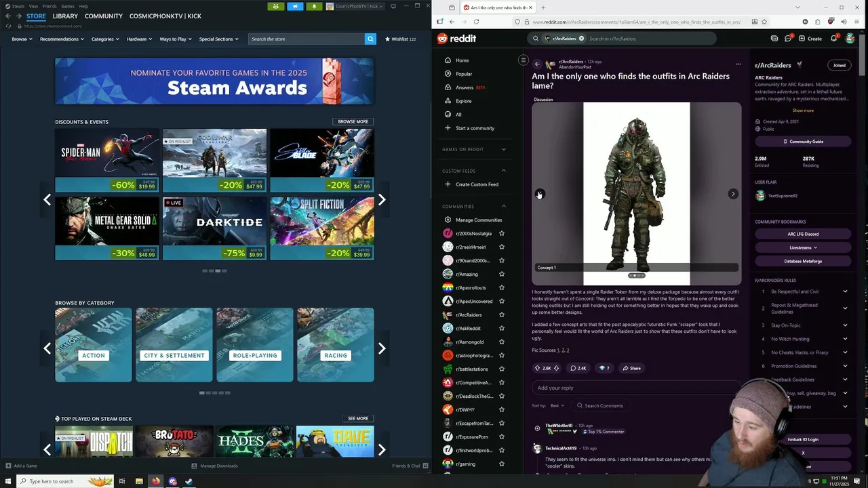Toggle the Joined button for r/ArcRaiders
The image size is (868, 488).
[x=840, y=65]
